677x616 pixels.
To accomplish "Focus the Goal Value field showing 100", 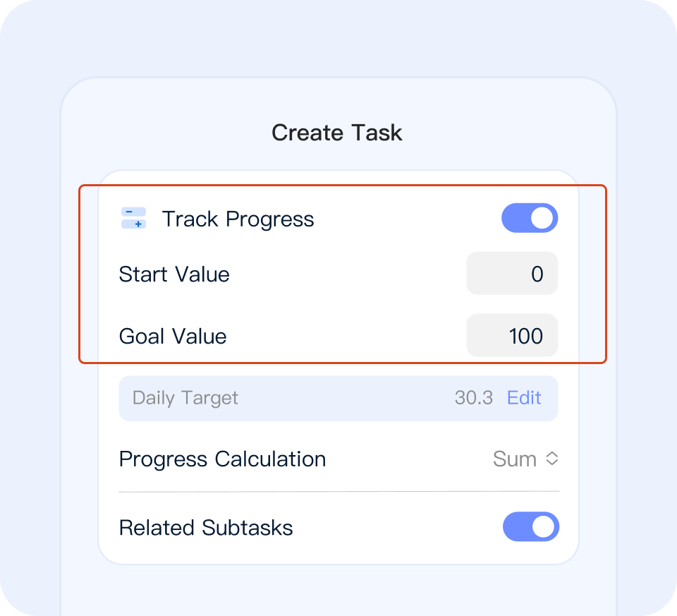I will click(x=512, y=336).
